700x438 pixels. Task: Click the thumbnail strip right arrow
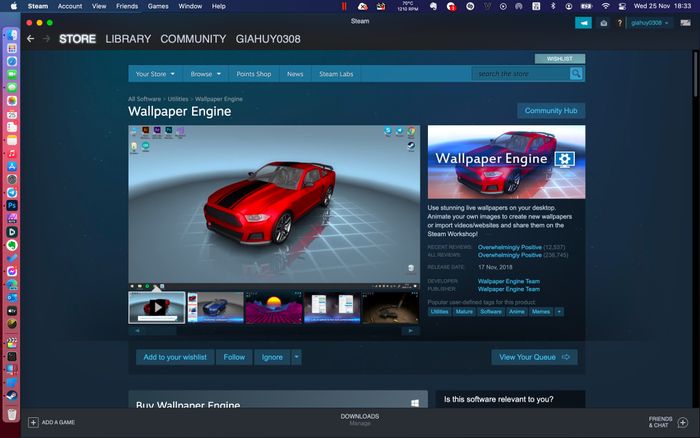pos(410,331)
